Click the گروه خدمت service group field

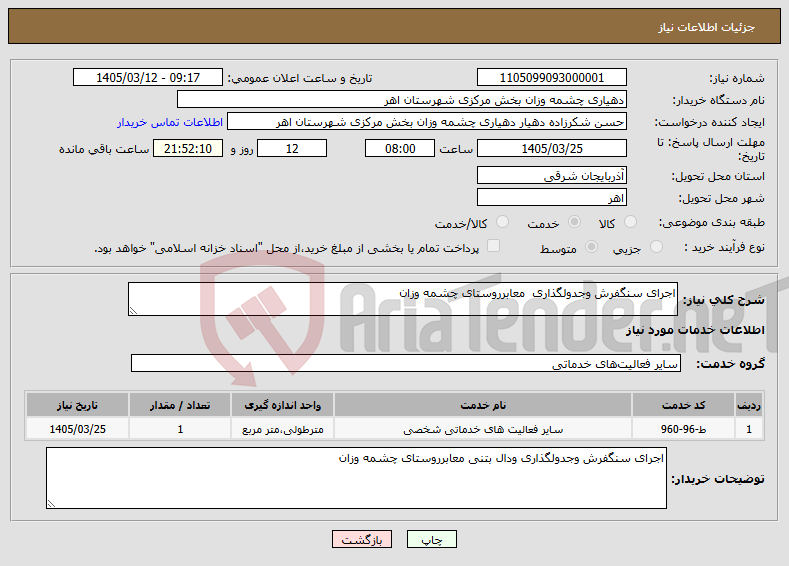point(406,363)
